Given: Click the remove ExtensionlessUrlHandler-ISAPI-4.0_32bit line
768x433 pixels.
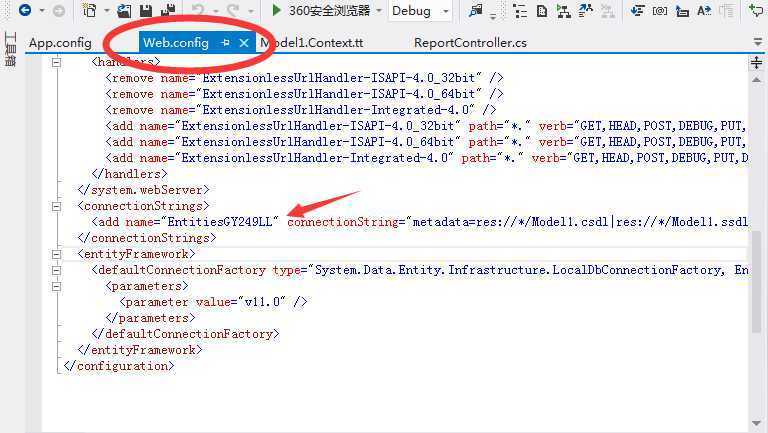Looking at the screenshot, I should click(x=304, y=78).
